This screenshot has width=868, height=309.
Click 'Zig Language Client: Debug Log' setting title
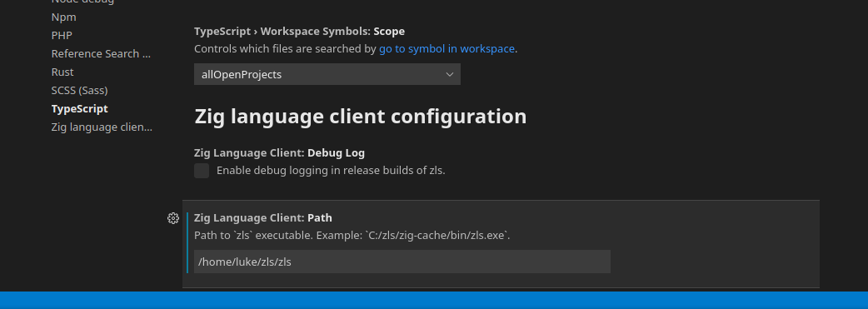(280, 153)
